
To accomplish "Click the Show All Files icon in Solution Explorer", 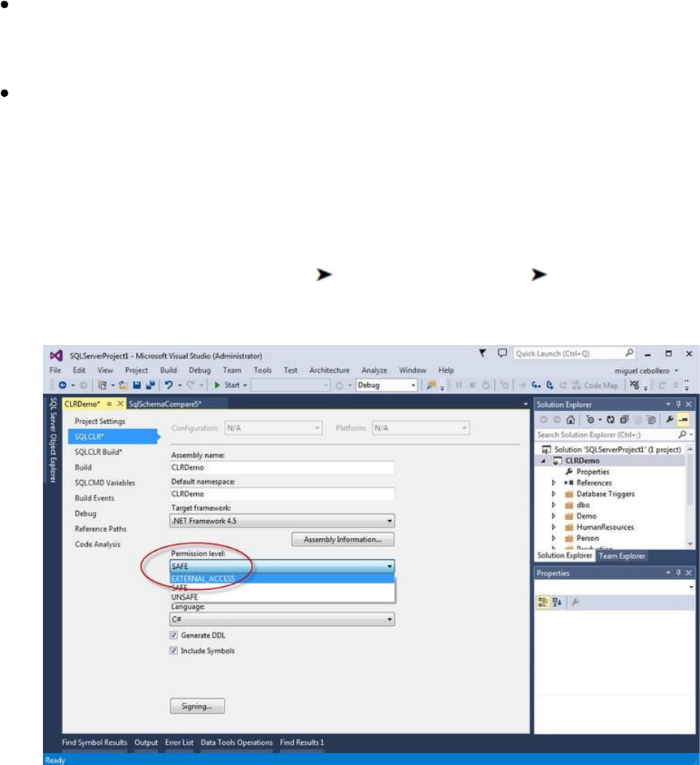I will 650,419.
